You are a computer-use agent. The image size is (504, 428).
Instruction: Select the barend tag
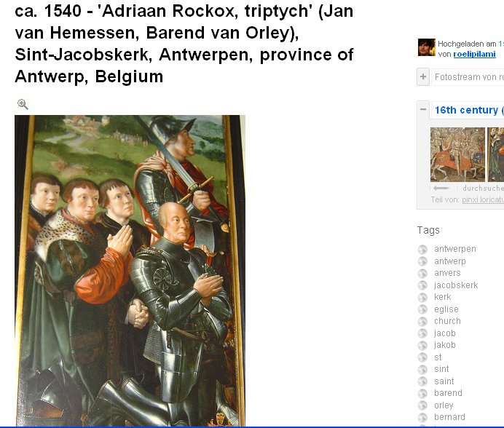(448, 393)
